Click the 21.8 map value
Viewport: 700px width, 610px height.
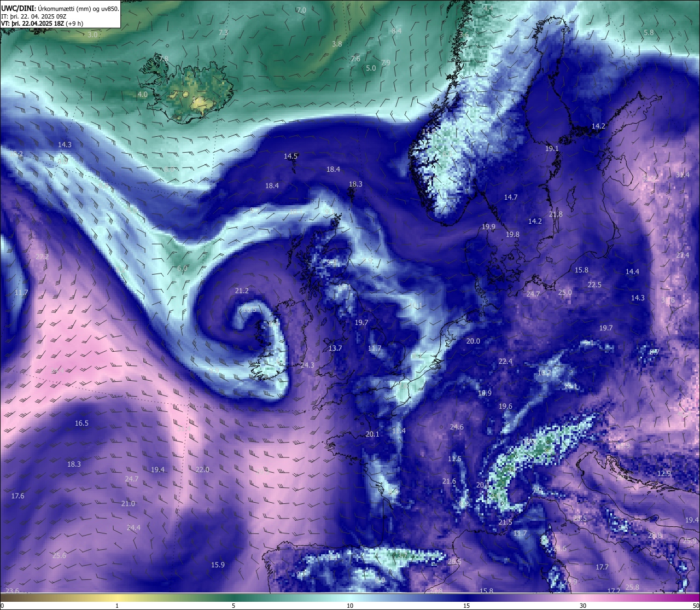click(x=556, y=214)
